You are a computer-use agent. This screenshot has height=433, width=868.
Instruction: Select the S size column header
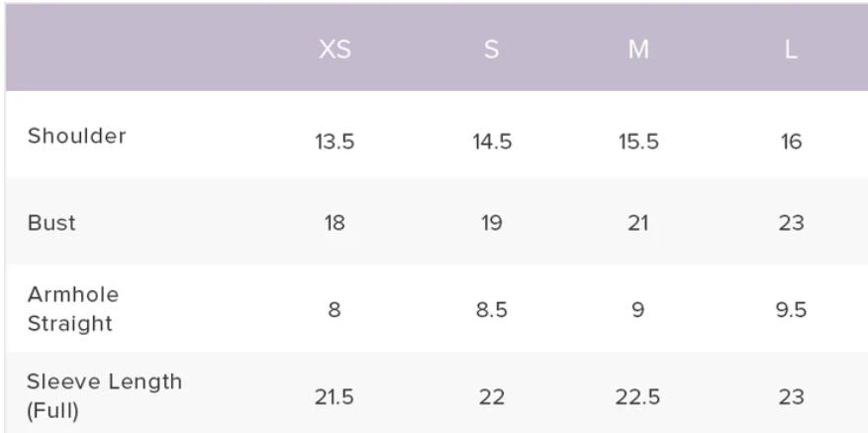pyautogui.click(x=491, y=50)
